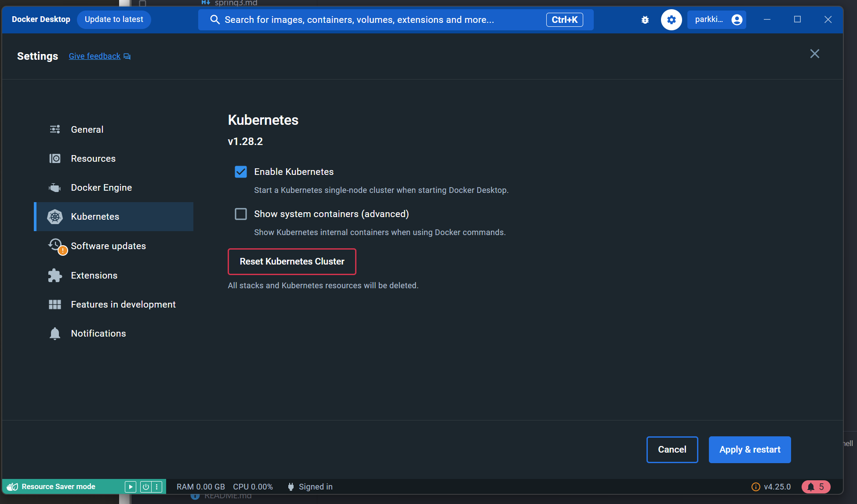Maximize the Docker Desktop window
This screenshot has width=857, height=504.
click(797, 19)
